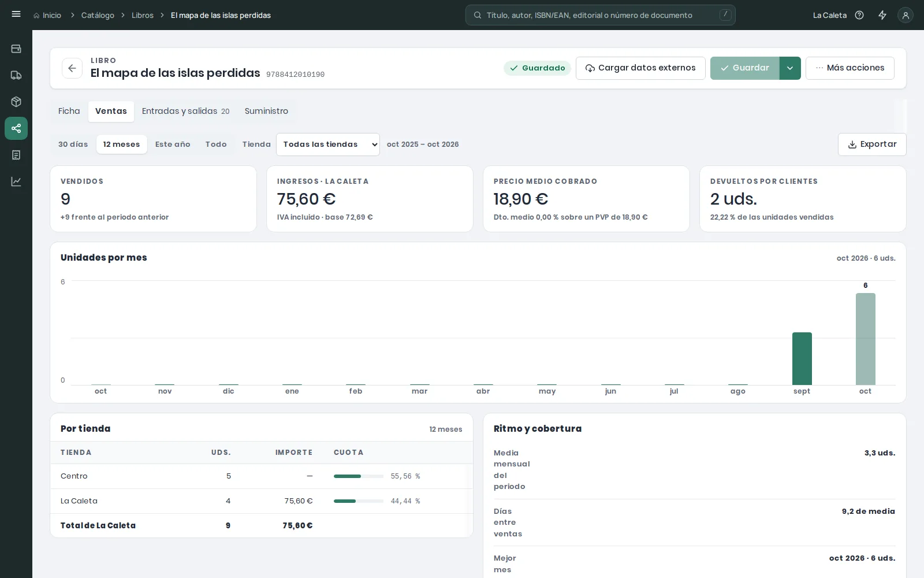The height and width of the screenshot is (578, 924).
Task: Open the Todas las tiendas dropdown
Action: 328,144
